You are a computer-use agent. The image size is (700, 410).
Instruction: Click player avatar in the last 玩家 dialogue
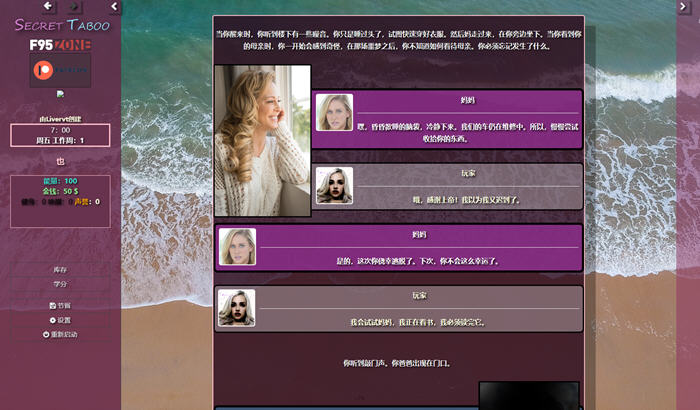[237, 308]
